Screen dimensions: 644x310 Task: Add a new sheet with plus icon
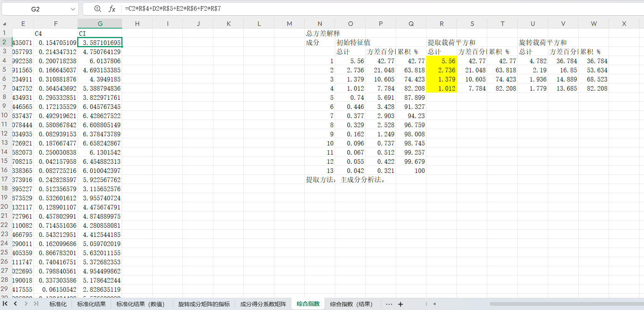[x=401, y=304]
